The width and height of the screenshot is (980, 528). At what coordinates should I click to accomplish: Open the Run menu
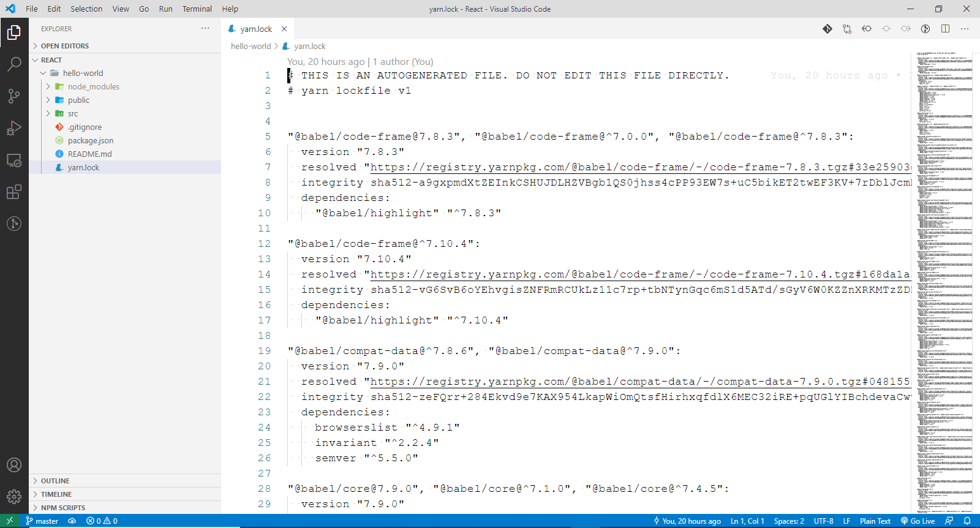point(165,9)
